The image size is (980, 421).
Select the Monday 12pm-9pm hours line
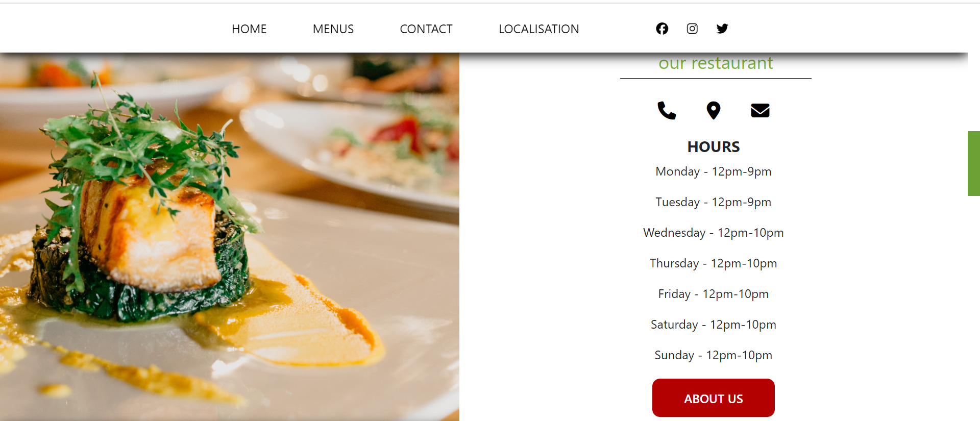(714, 171)
